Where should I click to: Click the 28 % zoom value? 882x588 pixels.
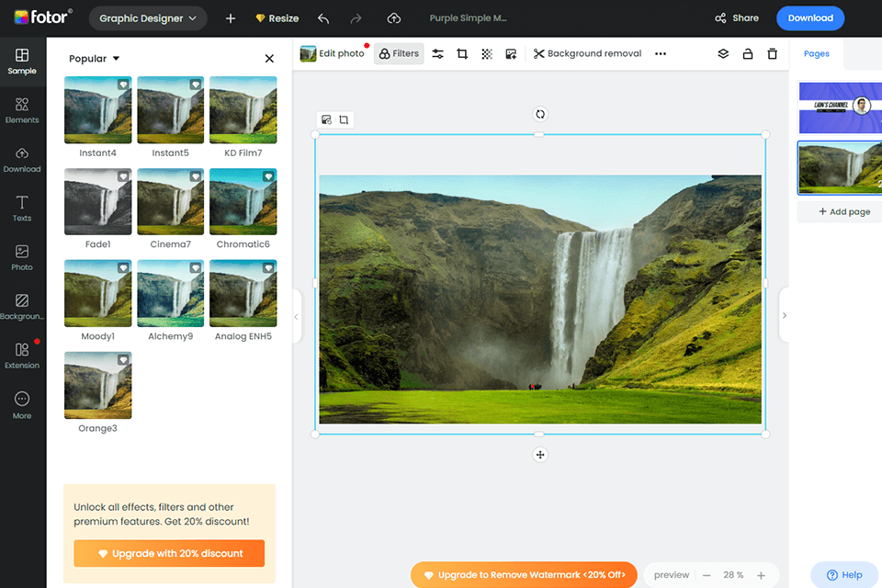point(733,575)
